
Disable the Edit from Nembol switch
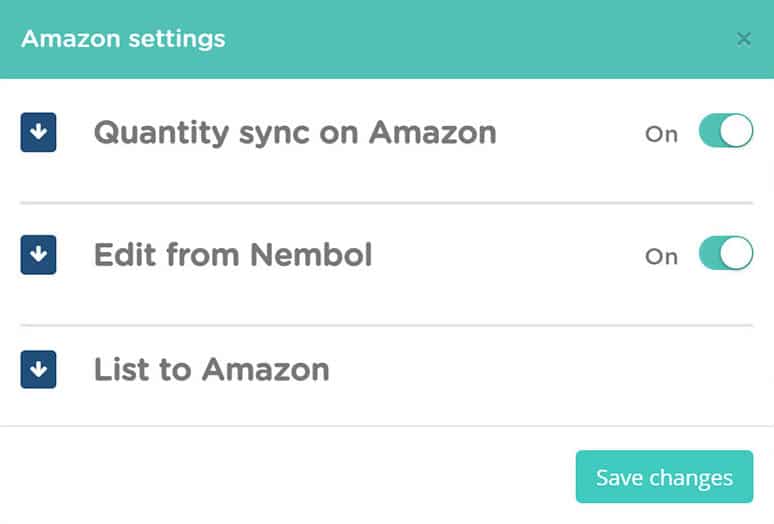pyautogui.click(x=726, y=253)
